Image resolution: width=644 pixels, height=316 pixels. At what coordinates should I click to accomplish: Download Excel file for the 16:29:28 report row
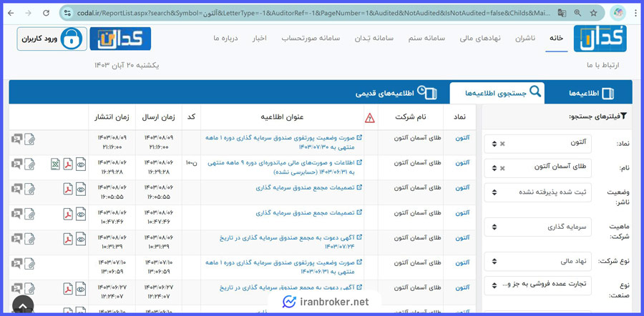(x=55, y=164)
